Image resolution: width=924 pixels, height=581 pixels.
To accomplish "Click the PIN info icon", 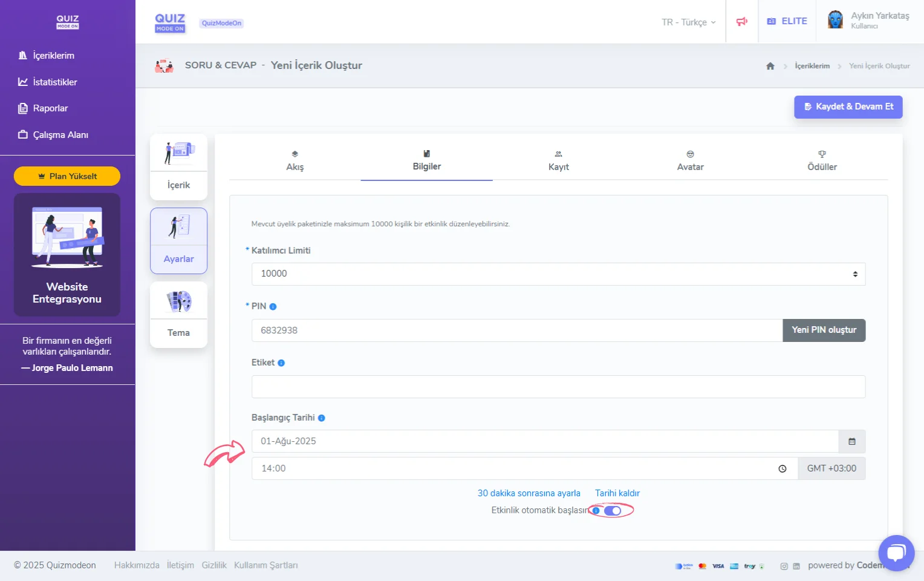I will 273,307.
